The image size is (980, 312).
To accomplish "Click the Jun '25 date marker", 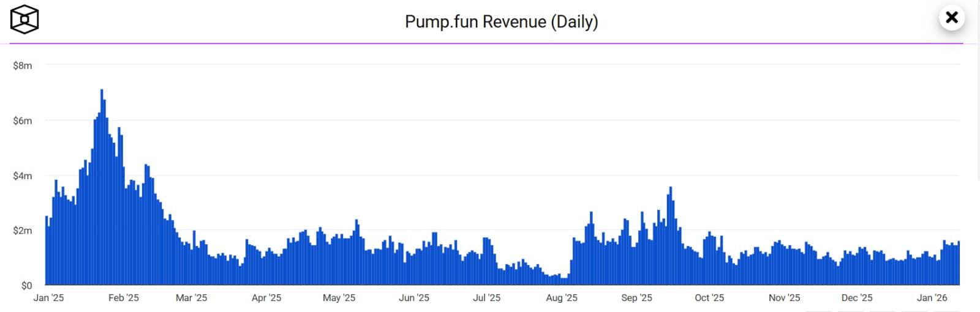I will [x=414, y=298].
